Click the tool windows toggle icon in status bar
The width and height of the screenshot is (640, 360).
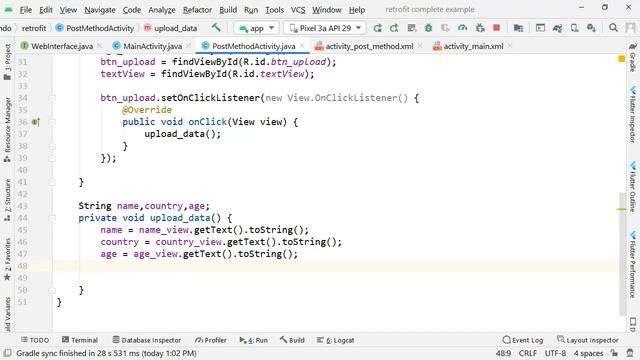tap(7, 353)
